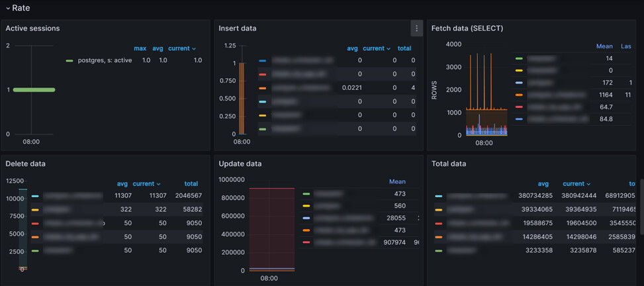Click the vertical scrollbar on the right edge
644x286 pixels.
(641, 192)
